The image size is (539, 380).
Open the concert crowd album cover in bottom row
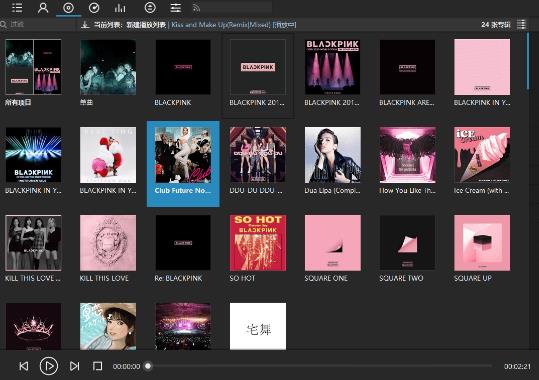tap(183, 326)
